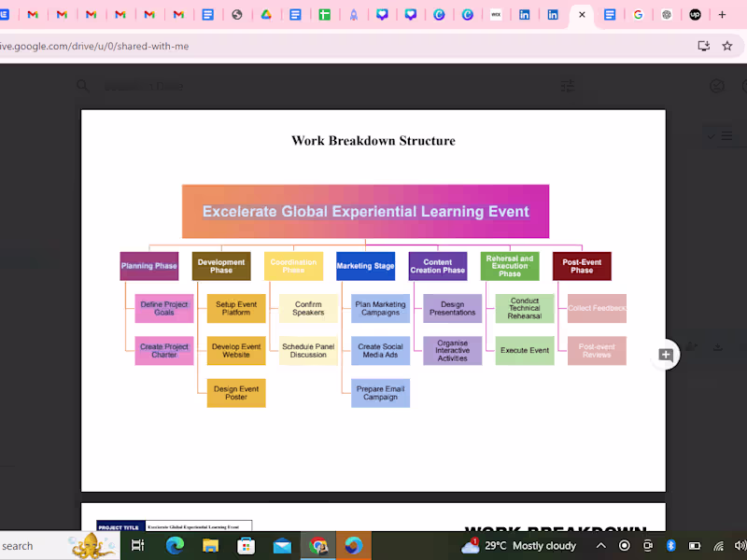Open Task View from the taskbar
Screen dimensions: 747x560
pyautogui.click(x=137, y=545)
